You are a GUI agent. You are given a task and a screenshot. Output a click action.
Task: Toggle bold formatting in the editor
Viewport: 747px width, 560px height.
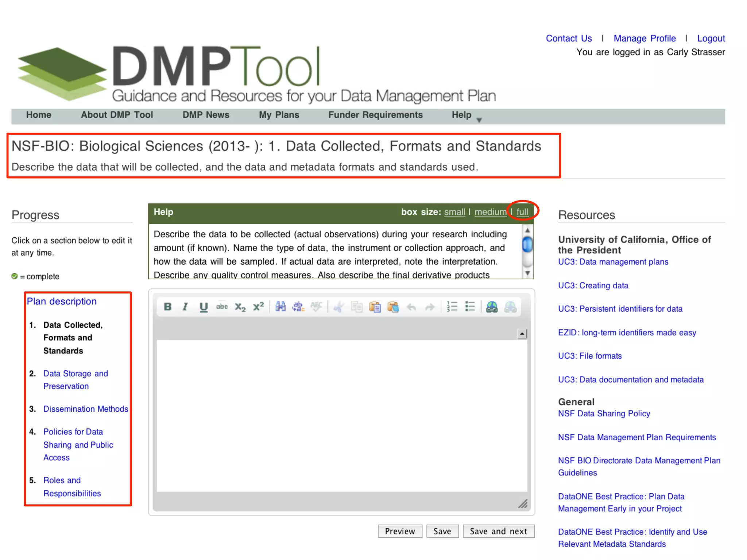tap(167, 307)
